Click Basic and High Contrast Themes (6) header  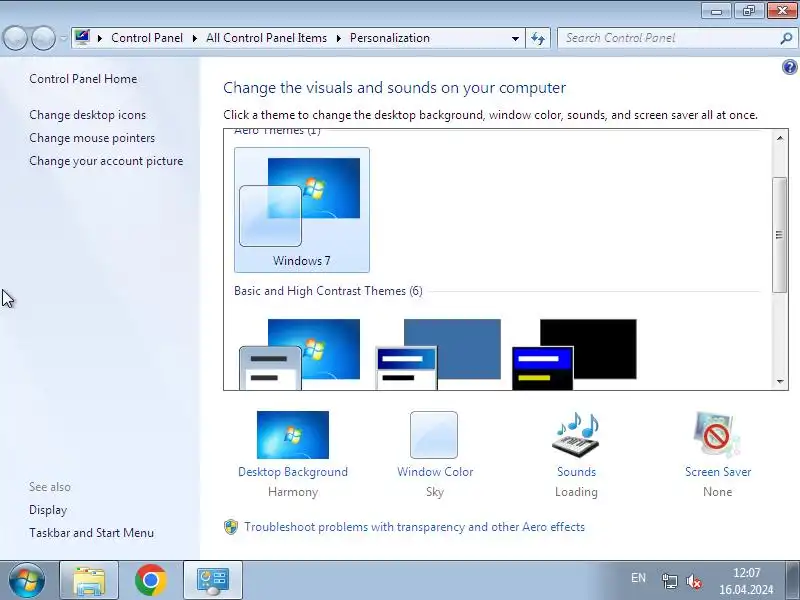coord(328,291)
